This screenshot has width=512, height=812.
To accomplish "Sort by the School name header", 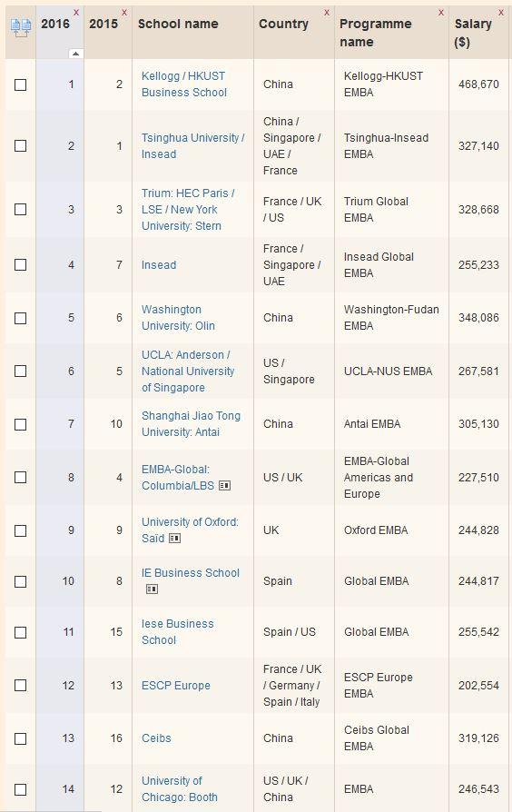I will click(178, 24).
